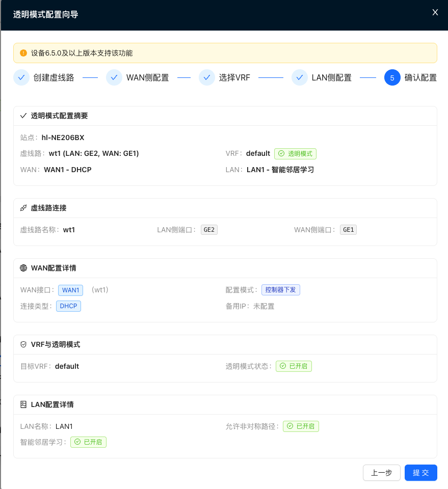The height and width of the screenshot is (489, 448).
Task: Click the orange warning icon in banner
Action: 23,53
